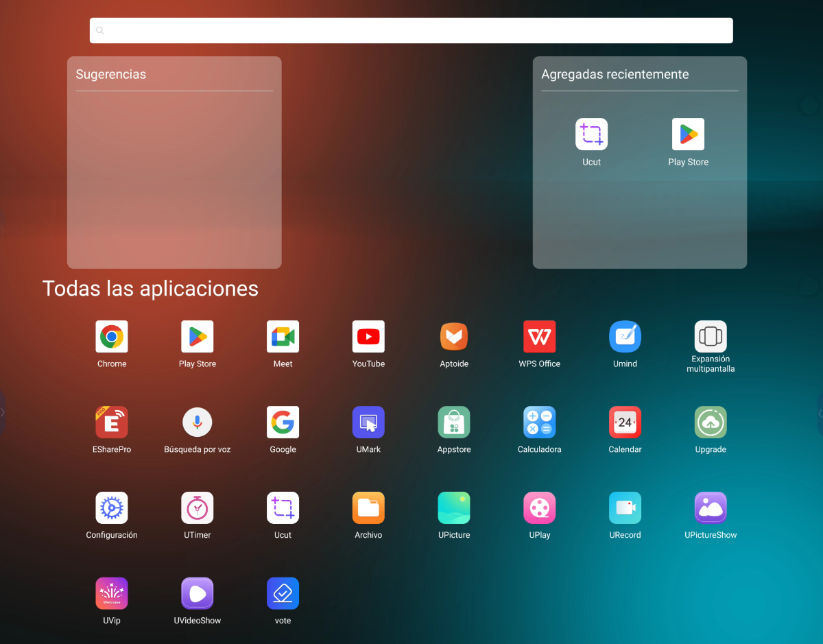Open Calculadora app
823x644 pixels.
coord(540,422)
